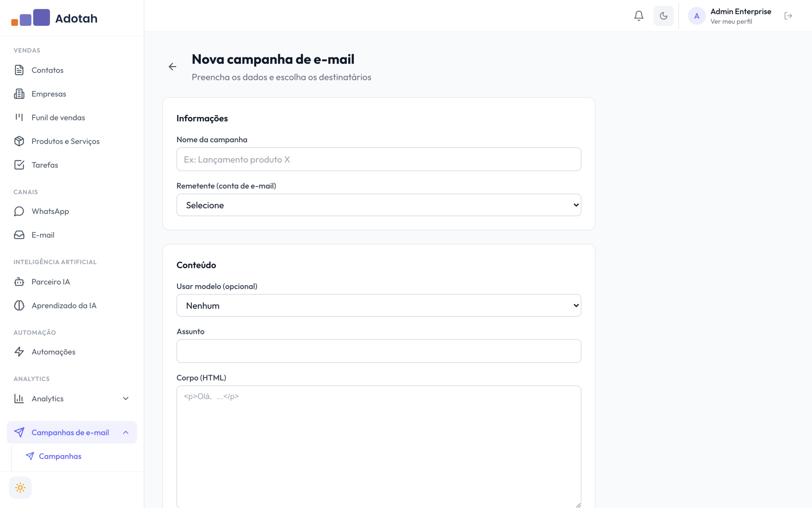
Task: Click the 'CANAIS' sidebar section label
Action: [x=25, y=192]
